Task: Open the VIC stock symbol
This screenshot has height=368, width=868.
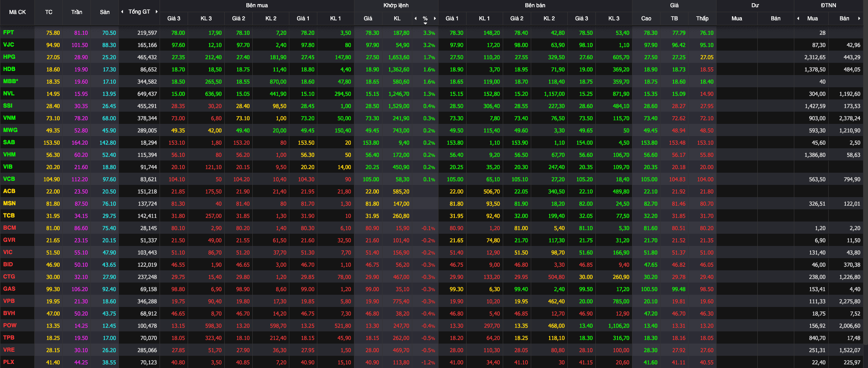Action: [8, 252]
